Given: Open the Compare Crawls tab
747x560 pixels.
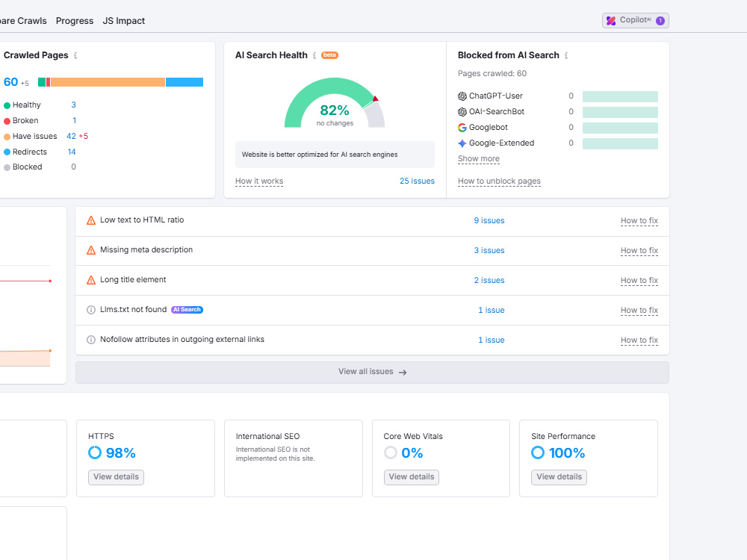Looking at the screenshot, I should 23,21.
